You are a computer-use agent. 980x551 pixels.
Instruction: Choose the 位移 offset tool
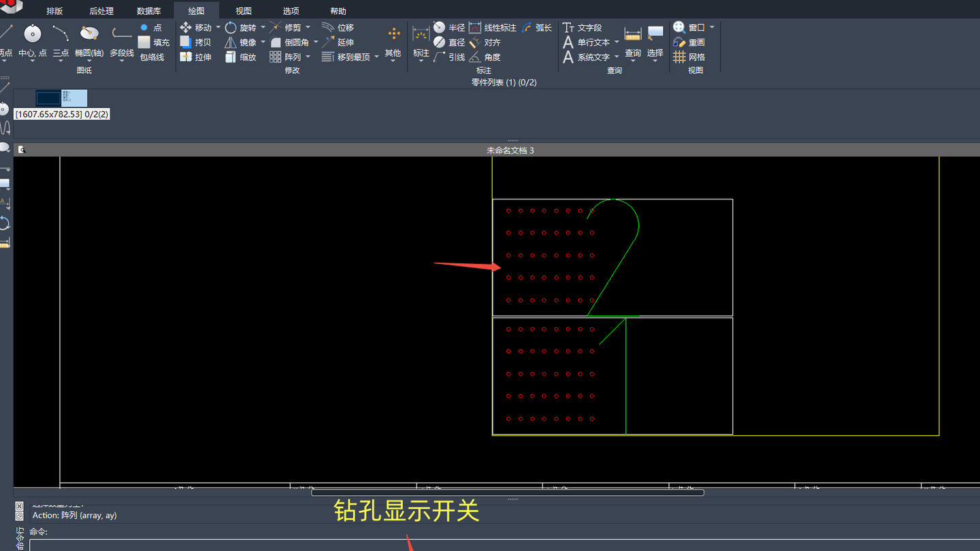[338, 27]
